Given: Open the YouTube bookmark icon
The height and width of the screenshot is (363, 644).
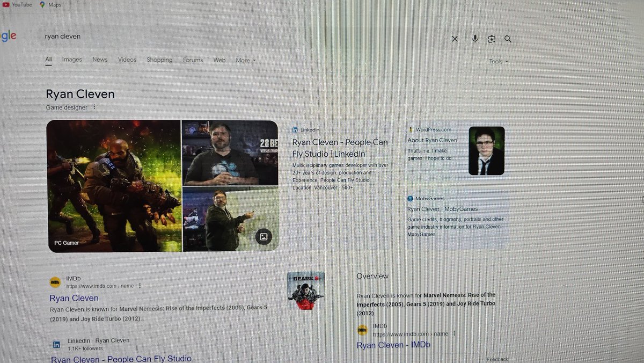Looking at the screenshot, I should (6, 4).
